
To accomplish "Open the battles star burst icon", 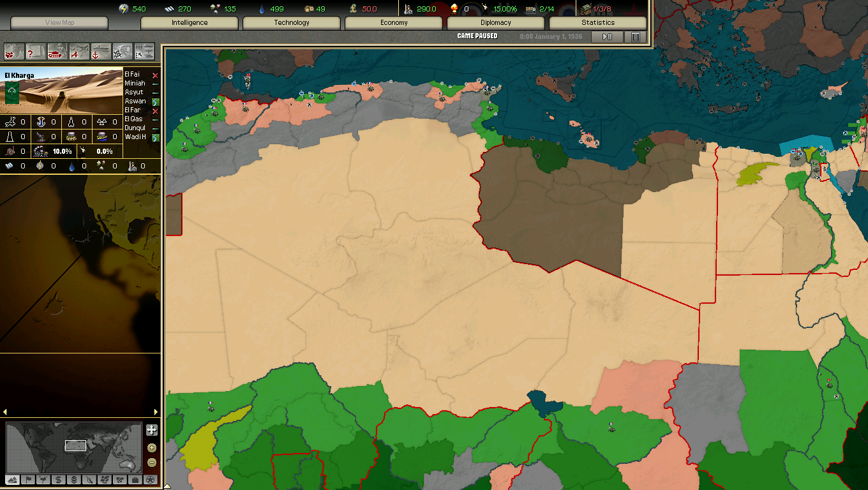I will coord(123,51).
